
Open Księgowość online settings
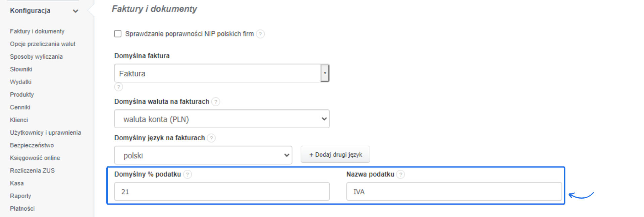coord(35,158)
